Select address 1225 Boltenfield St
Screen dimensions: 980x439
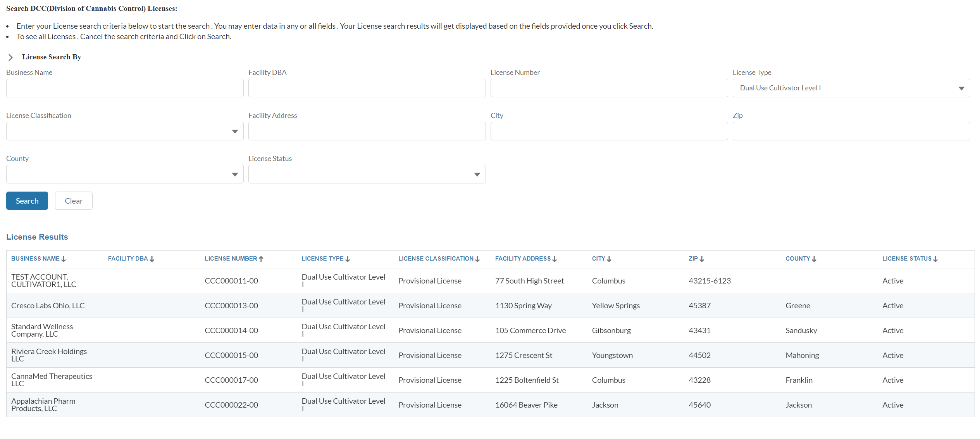[x=527, y=380]
